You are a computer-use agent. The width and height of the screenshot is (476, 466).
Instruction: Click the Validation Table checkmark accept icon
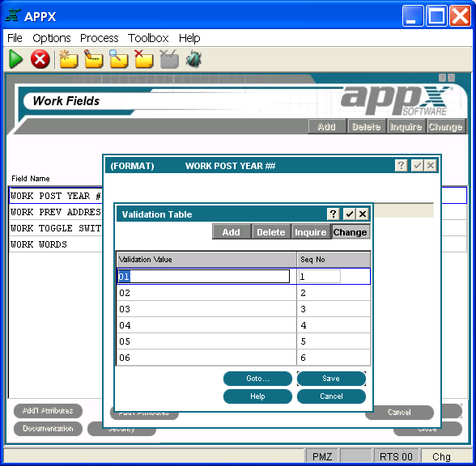point(349,214)
